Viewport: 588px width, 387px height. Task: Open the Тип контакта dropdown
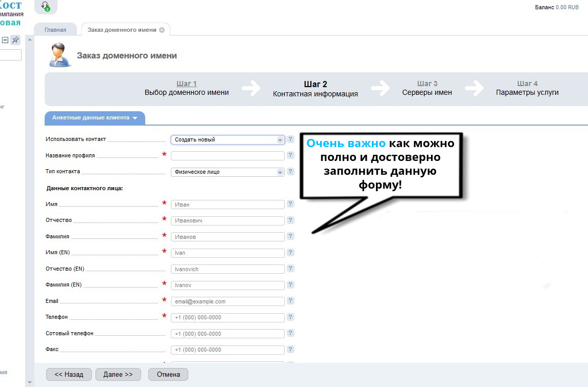coord(228,172)
